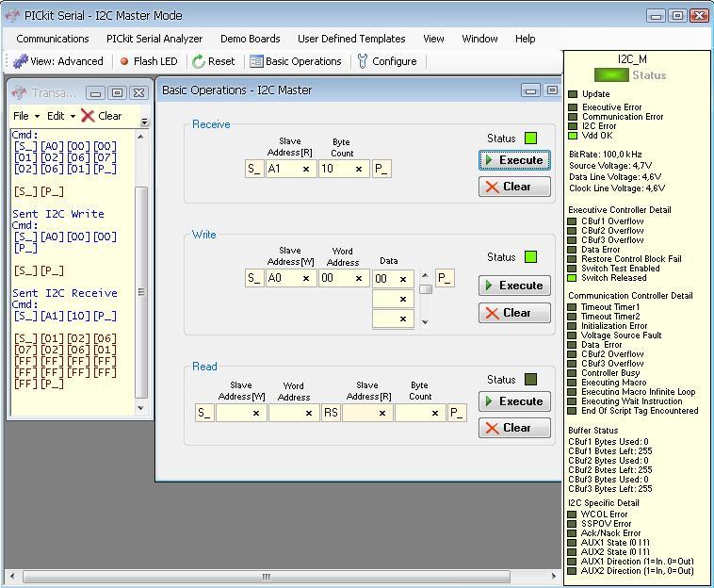Clear the Write section
Viewport: 714px width, 588px height.
click(x=514, y=313)
